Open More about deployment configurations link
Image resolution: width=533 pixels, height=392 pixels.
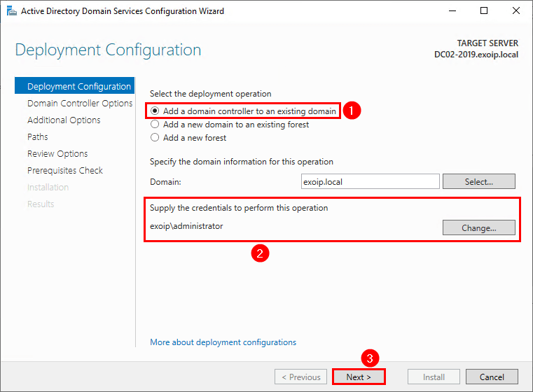pyautogui.click(x=223, y=342)
